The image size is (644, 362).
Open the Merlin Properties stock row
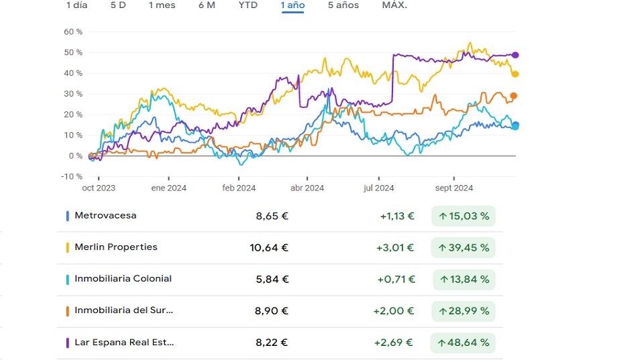point(116,247)
